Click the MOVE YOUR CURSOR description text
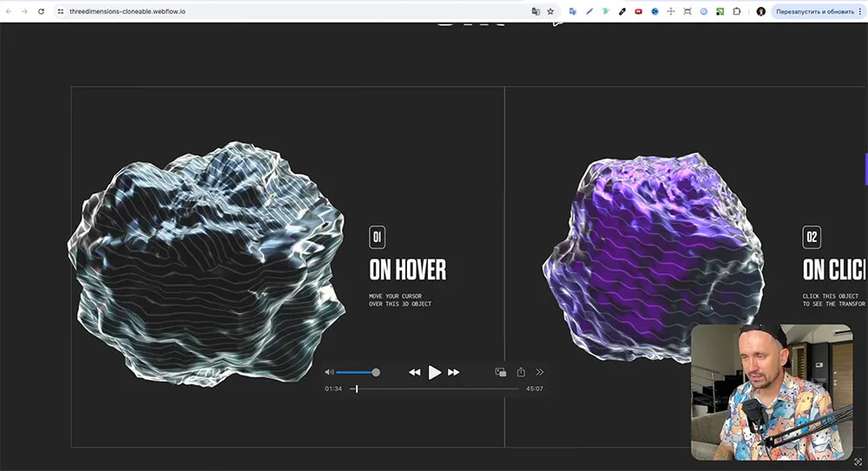The image size is (868, 471). click(x=400, y=300)
